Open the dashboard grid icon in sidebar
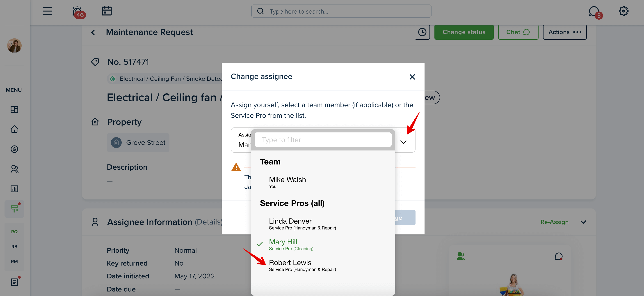This screenshot has height=296, width=644. coord(14,109)
